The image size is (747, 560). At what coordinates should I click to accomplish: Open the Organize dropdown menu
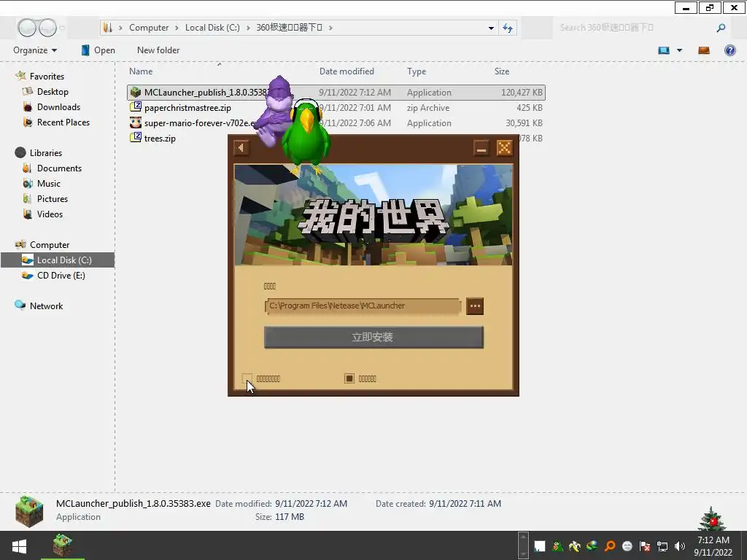pos(35,50)
